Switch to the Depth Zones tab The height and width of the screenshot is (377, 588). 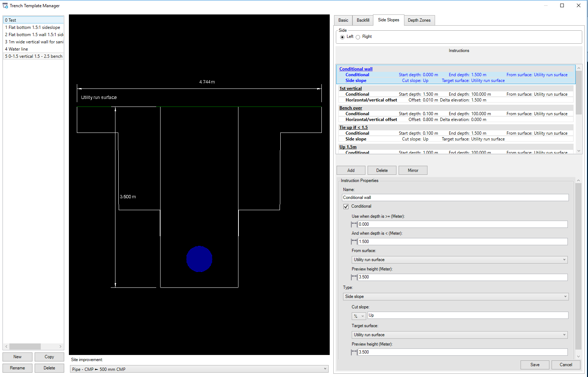coord(419,20)
